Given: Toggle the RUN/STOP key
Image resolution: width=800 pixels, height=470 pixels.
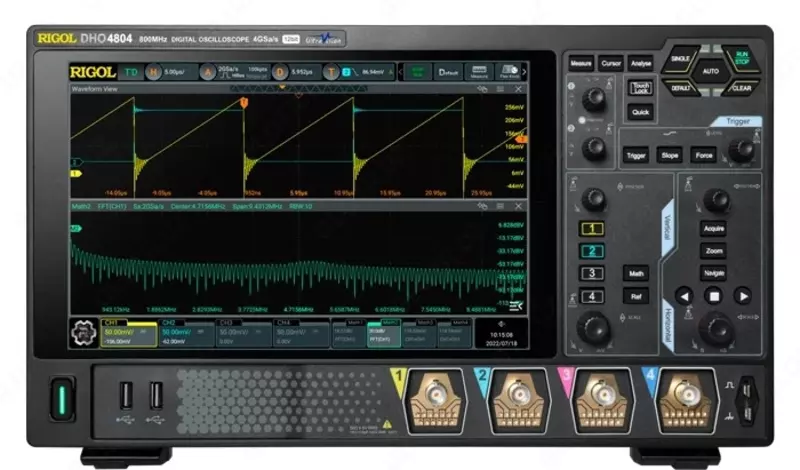Looking at the screenshot, I should pos(741,58).
